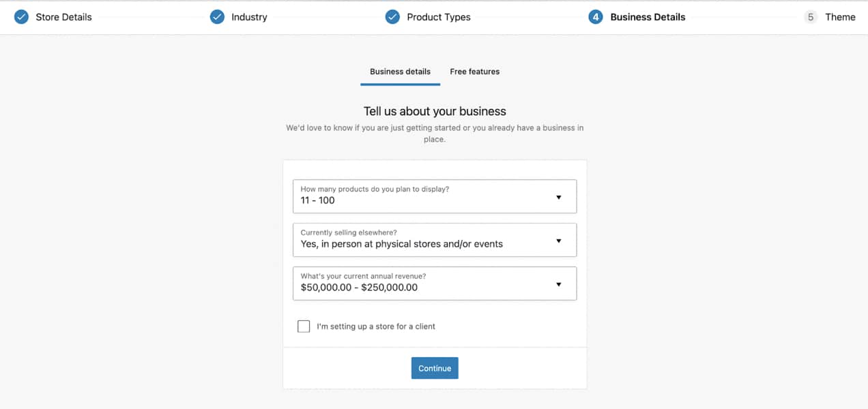This screenshot has height=409, width=868.
Task: Enable the setting up store for a client checkbox
Action: [304, 326]
